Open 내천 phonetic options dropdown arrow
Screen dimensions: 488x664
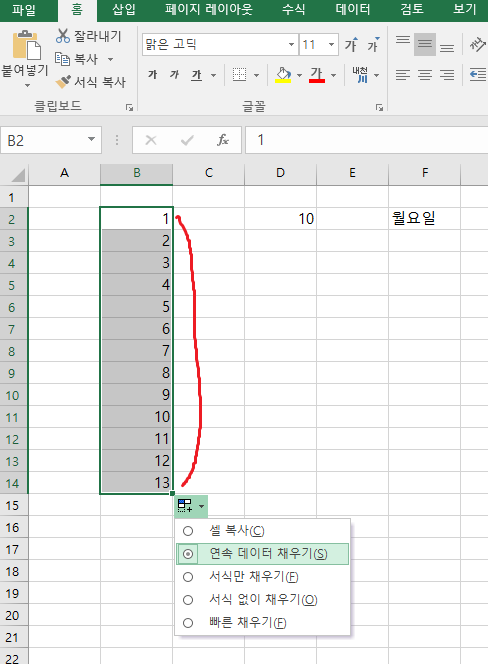(377, 75)
